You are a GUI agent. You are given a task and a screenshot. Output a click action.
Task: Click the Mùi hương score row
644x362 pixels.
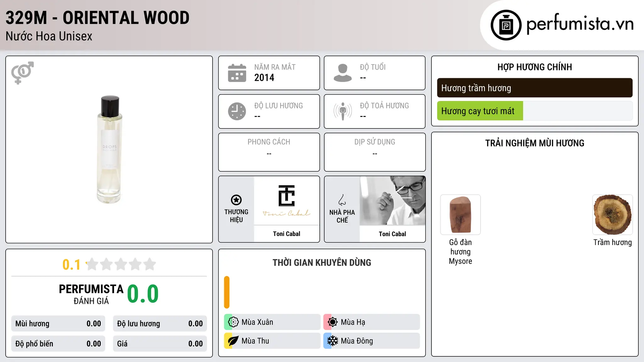point(58,324)
